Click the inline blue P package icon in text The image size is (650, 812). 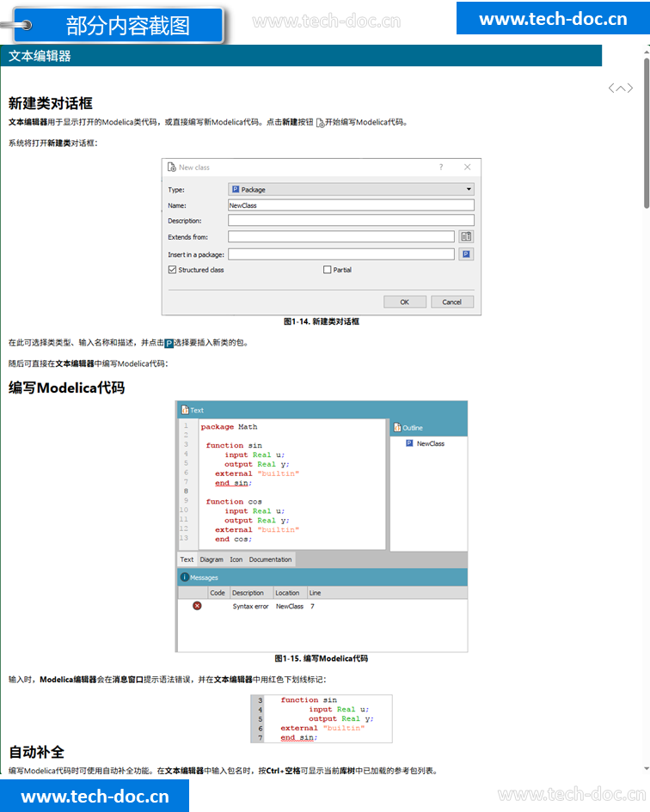(x=169, y=344)
